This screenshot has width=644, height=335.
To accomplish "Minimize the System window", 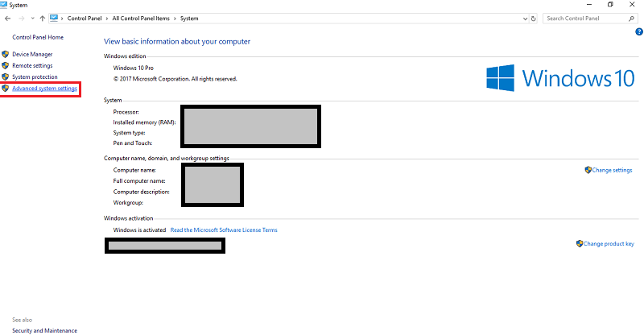I will pyautogui.click(x=589, y=5).
